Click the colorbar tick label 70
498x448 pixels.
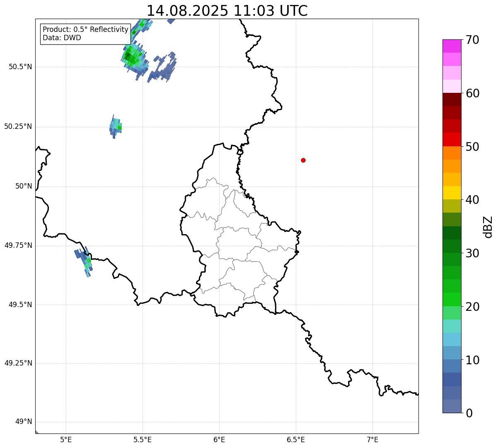point(472,40)
